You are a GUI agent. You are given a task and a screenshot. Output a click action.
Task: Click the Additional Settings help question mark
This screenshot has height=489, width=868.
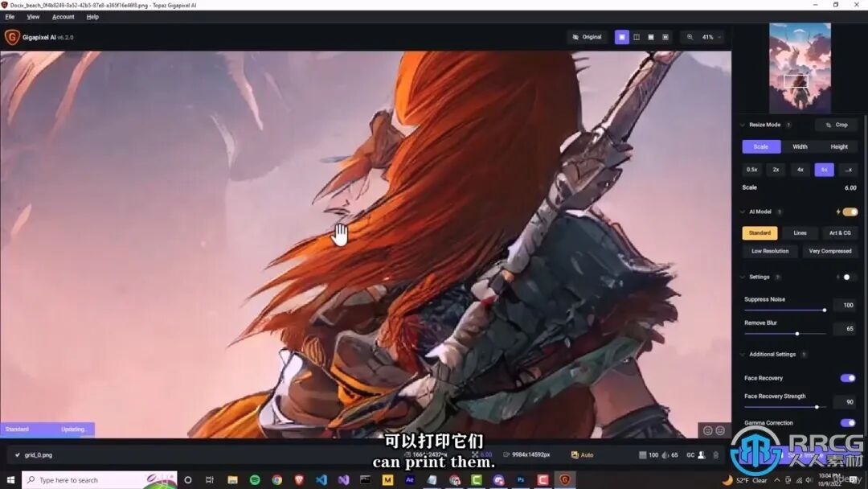804,355
